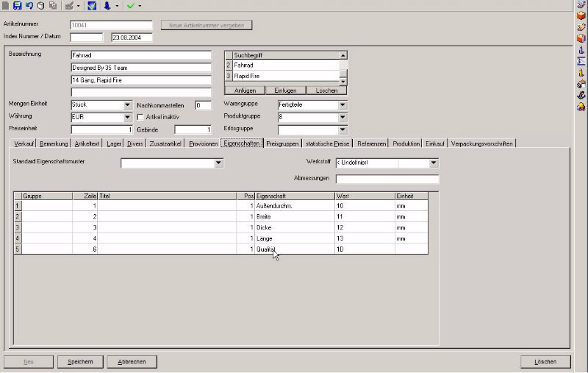
Task: Click the paperclip icon in right sidebar
Action: [x=581, y=95]
